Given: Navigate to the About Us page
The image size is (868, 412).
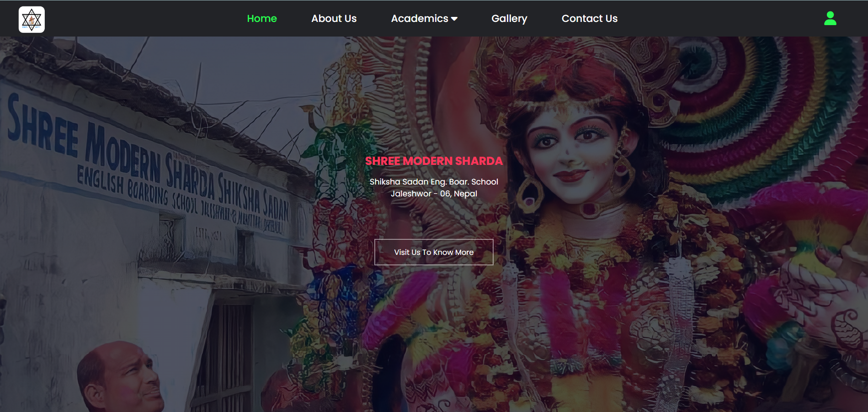Looking at the screenshot, I should pyautogui.click(x=334, y=18).
